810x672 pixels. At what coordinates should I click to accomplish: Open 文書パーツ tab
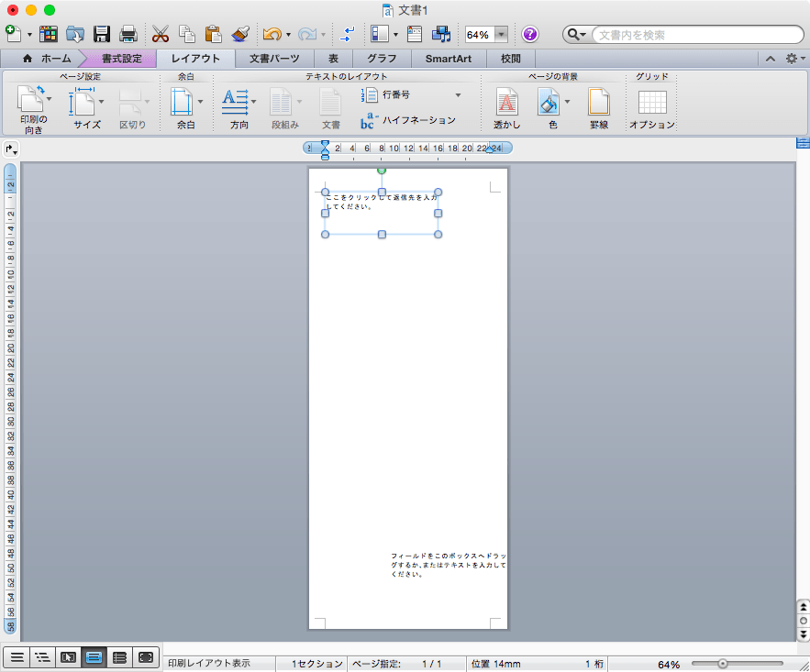coord(274,59)
